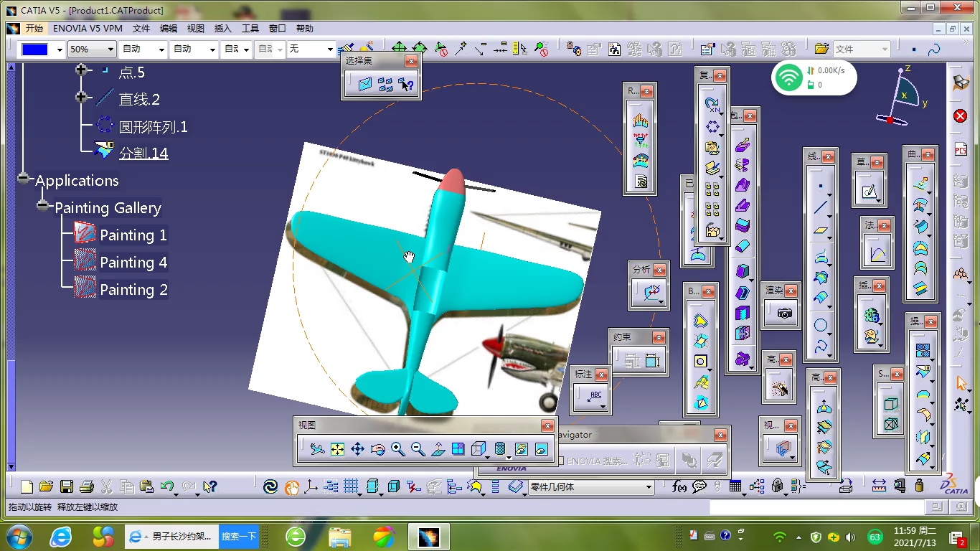Open the 开始 menu
980x551 pixels.
click(34, 29)
